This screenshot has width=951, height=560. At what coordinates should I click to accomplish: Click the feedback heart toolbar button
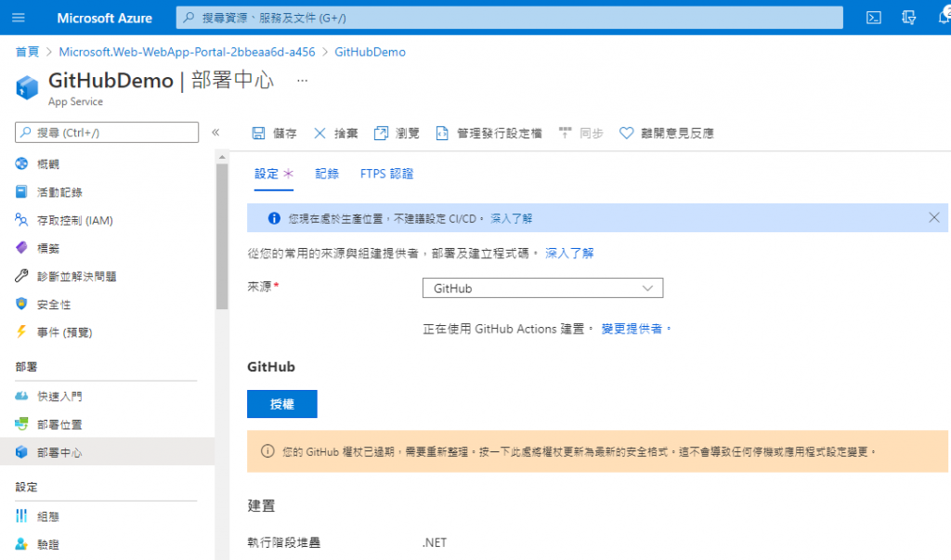[x=666, y=133]
